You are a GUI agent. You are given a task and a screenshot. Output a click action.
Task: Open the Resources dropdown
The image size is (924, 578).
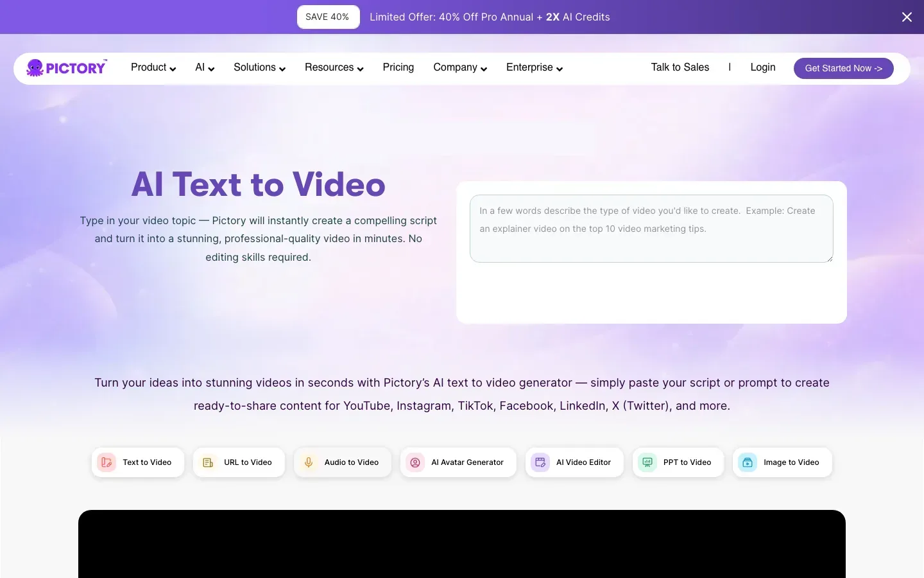tap(334, 67)
